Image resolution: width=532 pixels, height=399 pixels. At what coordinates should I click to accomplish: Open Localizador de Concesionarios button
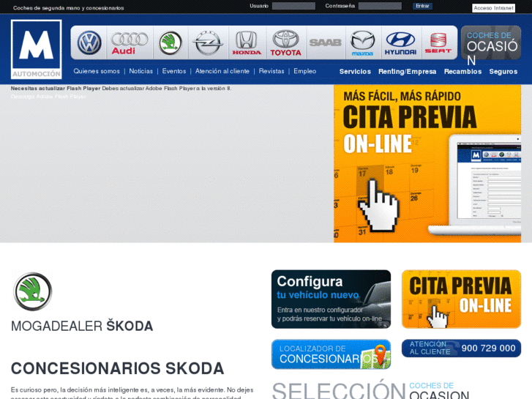point(331,354)
